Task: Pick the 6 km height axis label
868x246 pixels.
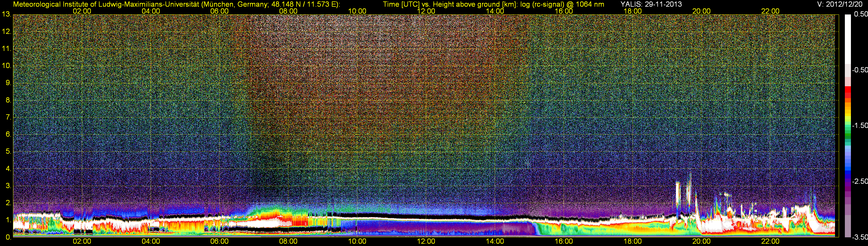Action: [x=8, y=134]
